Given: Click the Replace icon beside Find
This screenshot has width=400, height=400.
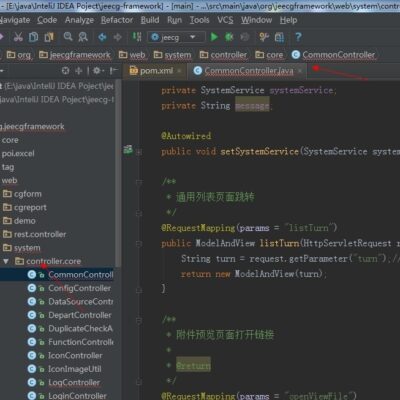Looking at the screenshot, I should click(83, 37).
